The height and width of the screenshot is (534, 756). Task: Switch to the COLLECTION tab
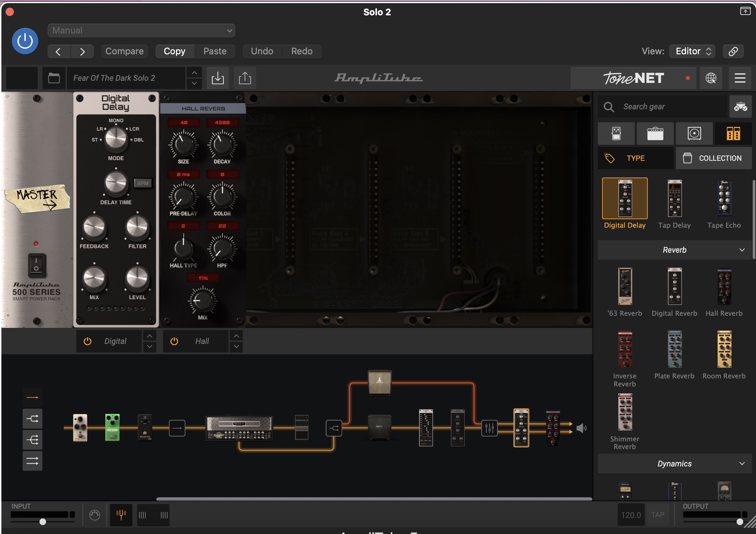(713, 158)
